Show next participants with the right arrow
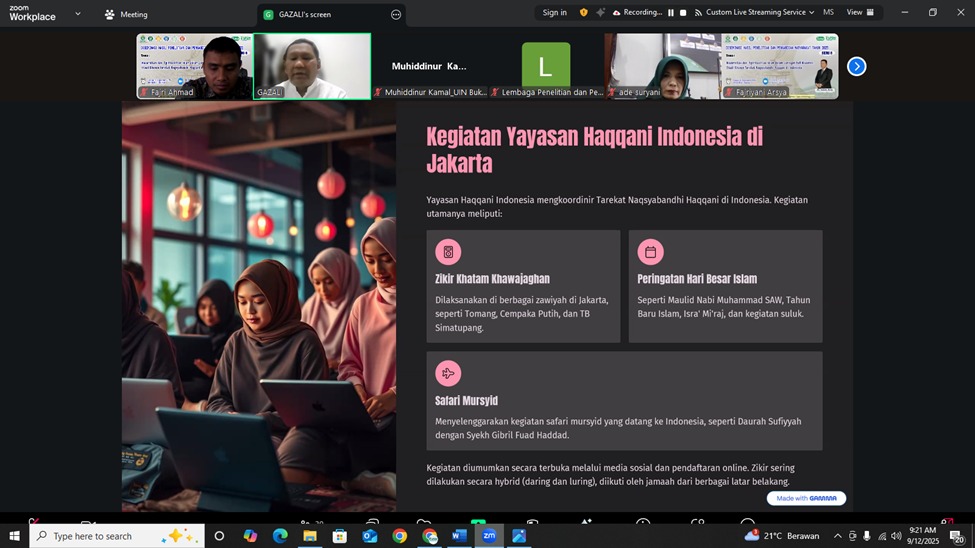The height and width of the screenshot is (548, 975). coord(856,66)
